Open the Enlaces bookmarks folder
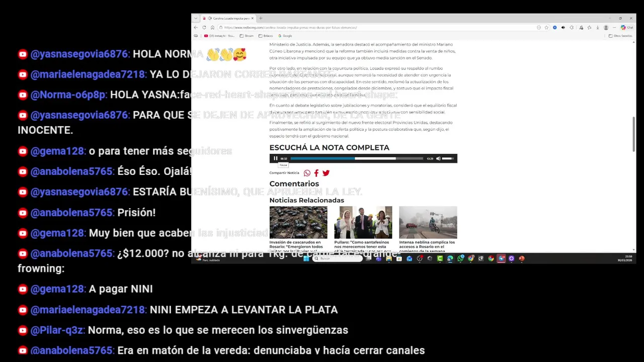The image size is (644, 362). pos(266,36)
